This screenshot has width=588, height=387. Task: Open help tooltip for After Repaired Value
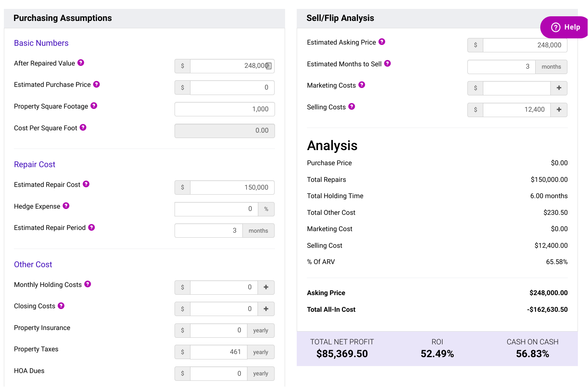tap(81, 62)
